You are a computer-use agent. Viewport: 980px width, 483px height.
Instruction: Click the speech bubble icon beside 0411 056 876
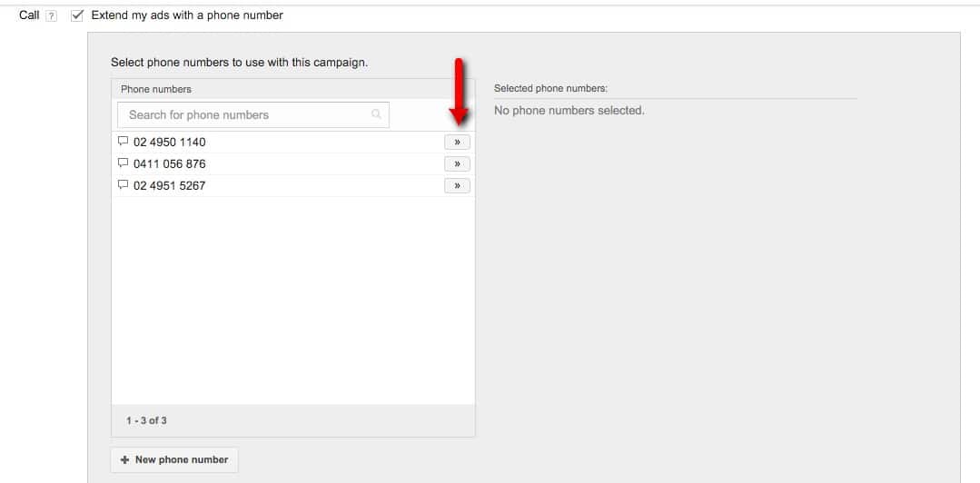click(124, 163)
